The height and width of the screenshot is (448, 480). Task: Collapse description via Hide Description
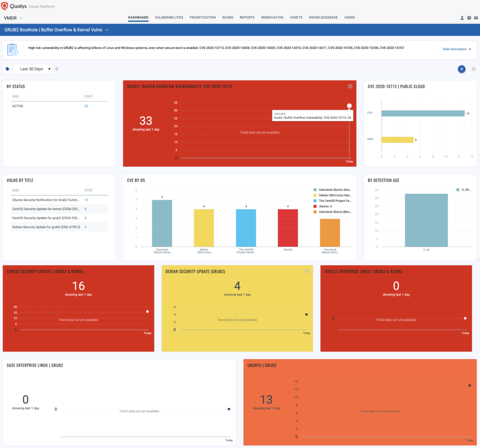tap(457, 49)
